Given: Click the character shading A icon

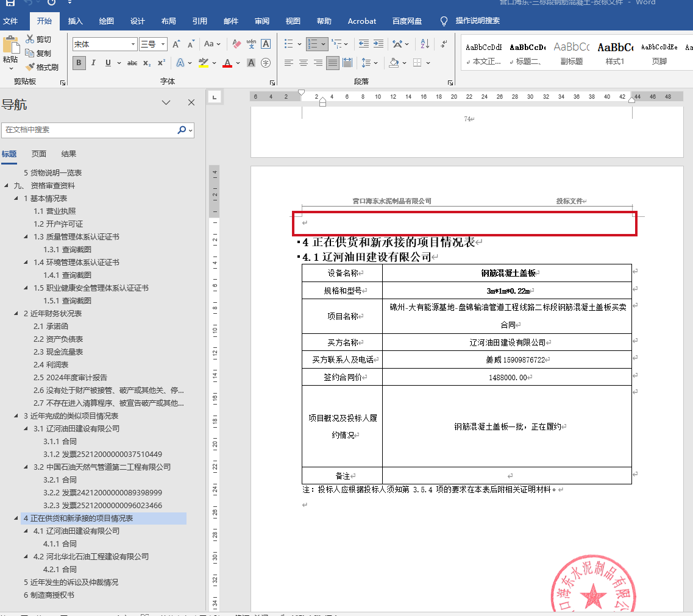Looking at the screenshot, I should [251, 63].
